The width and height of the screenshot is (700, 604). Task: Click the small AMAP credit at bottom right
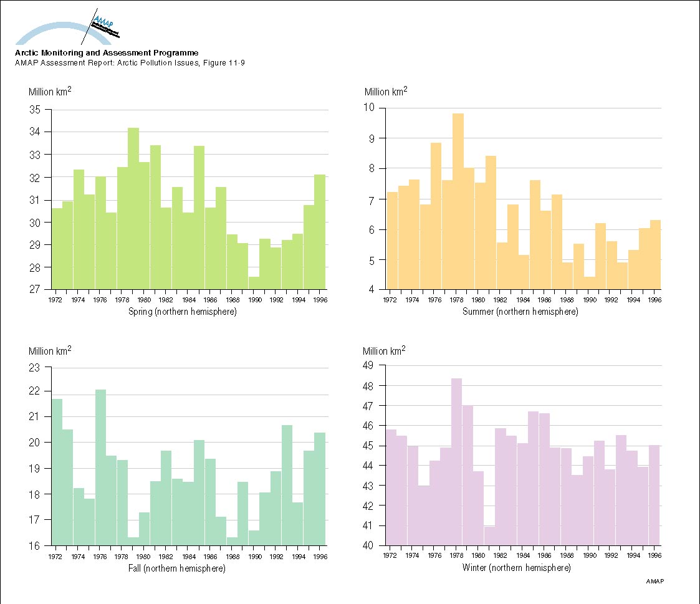[655, 582]
